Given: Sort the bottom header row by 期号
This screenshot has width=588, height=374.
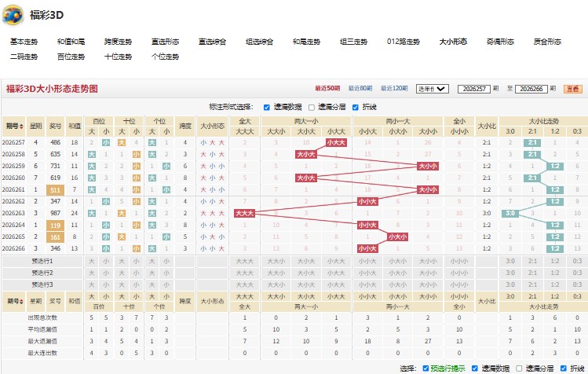Looking at the screenshot, I should (14, 301).
